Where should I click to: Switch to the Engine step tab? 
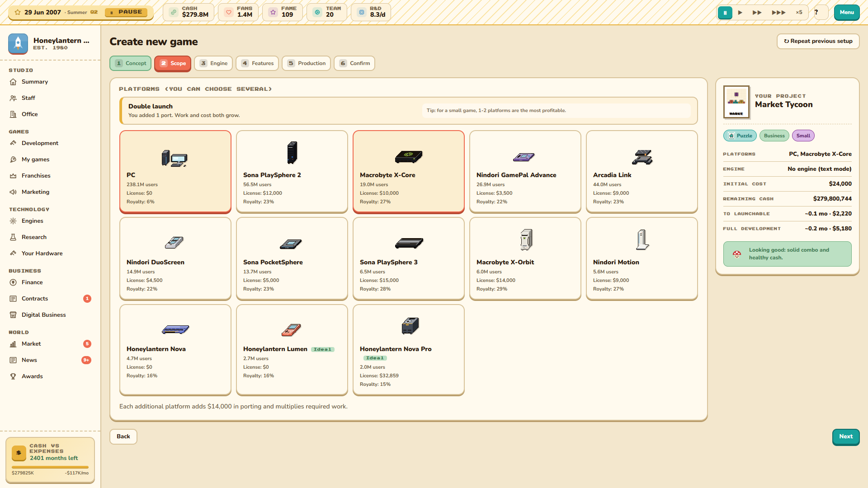point(213,63)
